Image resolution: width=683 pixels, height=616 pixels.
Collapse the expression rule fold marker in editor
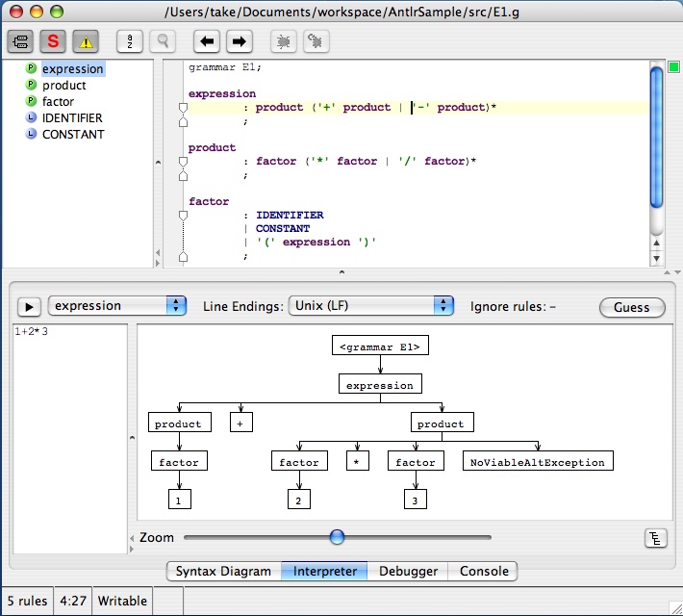point(183,108)
